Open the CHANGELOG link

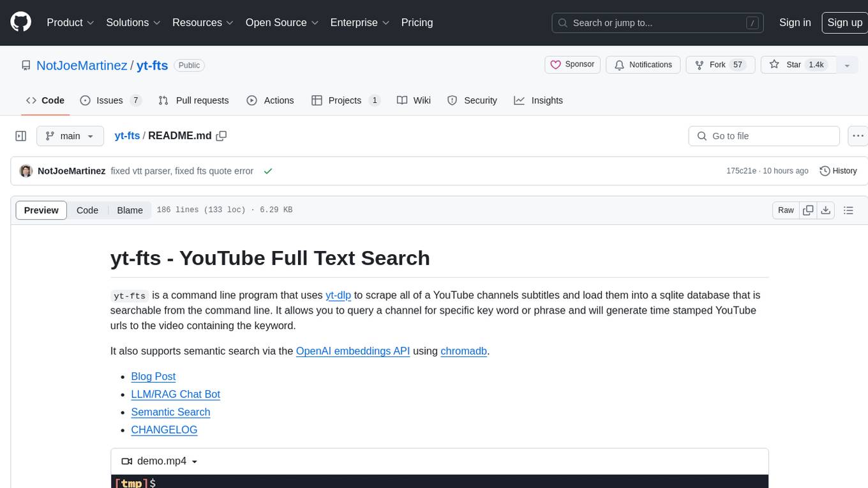(164, 430)
